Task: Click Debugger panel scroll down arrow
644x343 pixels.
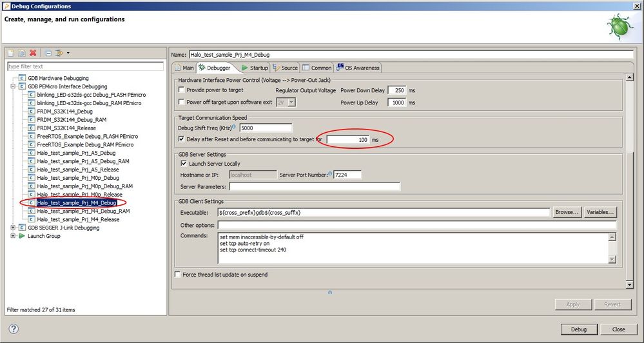Action: coord(630,285)
